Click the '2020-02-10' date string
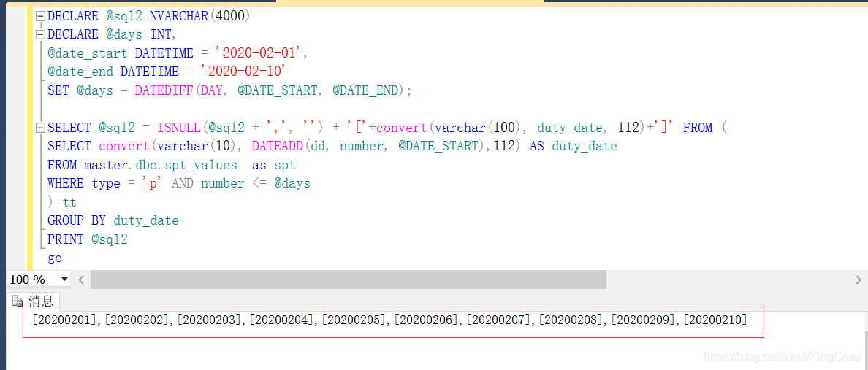Viewport: 868px width, 370px height. [x=245, y=72]
